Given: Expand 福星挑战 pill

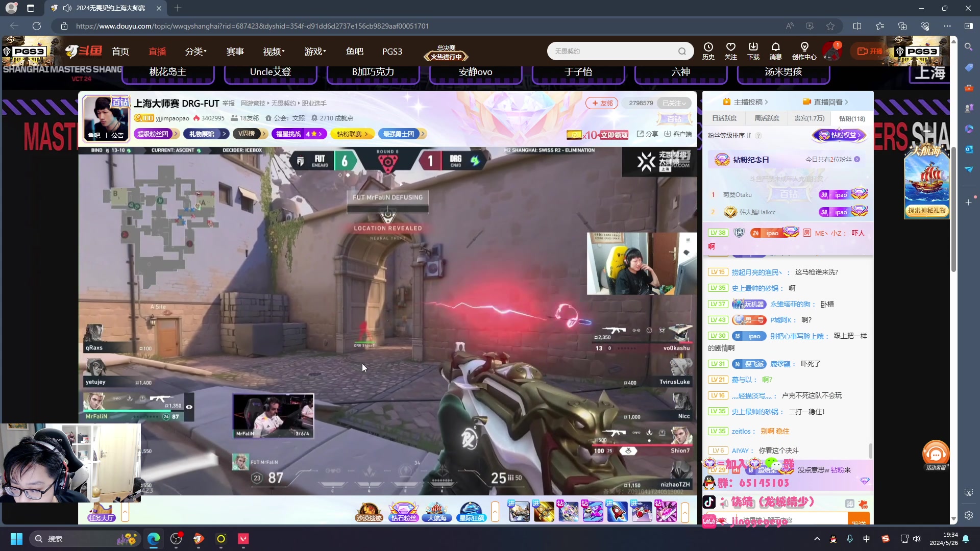Looking at the screenshot, I should [298, 134].
